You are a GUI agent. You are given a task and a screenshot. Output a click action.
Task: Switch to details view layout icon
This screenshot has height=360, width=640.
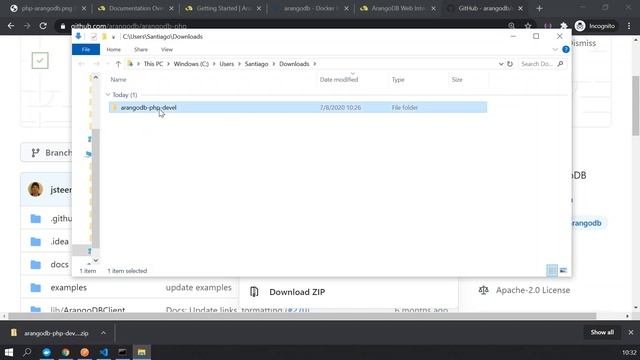[x=552, y=271]
